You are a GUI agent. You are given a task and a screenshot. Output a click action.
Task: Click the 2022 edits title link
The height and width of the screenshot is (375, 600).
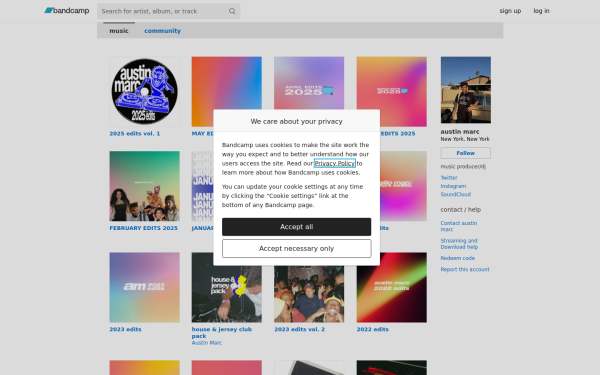373,329
